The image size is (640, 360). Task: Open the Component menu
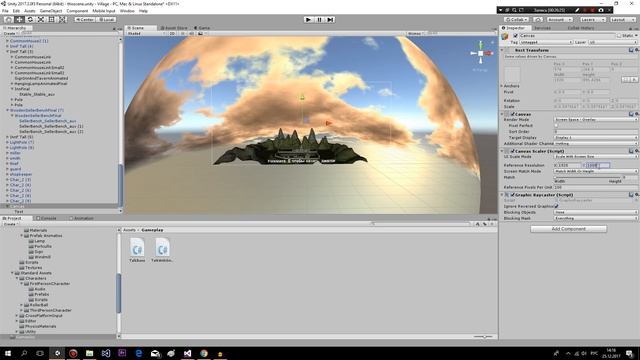(x=77, y=11)
